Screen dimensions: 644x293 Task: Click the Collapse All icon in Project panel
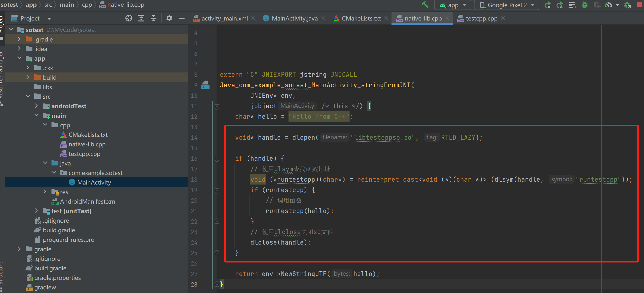click(x=154, y=18)
